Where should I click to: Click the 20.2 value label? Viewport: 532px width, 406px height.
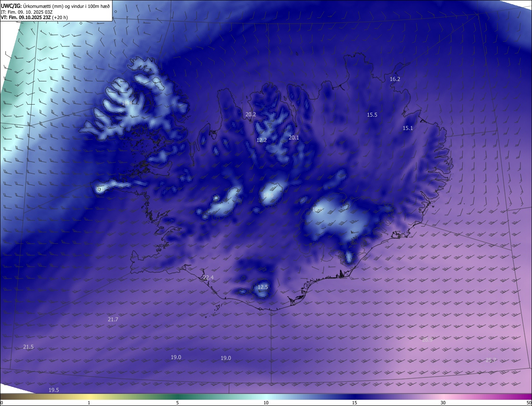click(x=251, y=114)
